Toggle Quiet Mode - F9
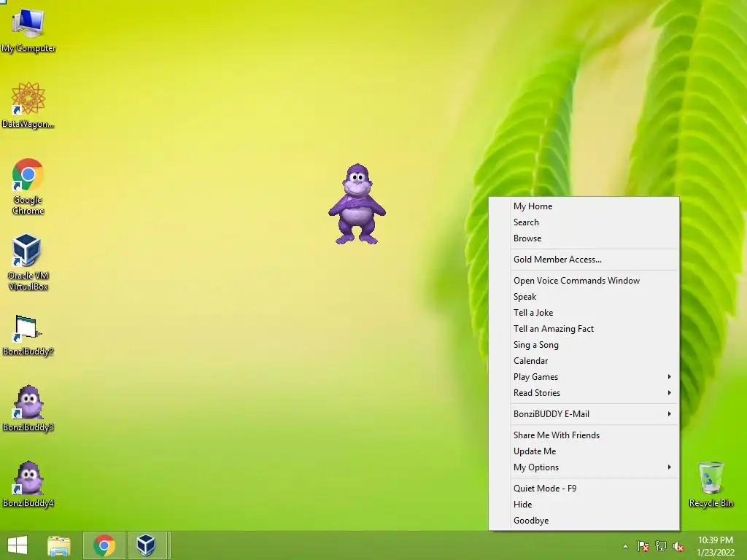747x560 pixels. [584, 489]
